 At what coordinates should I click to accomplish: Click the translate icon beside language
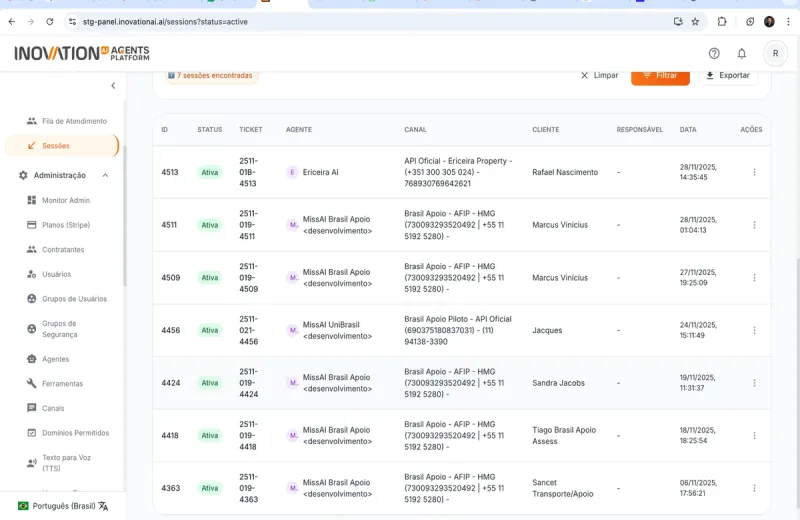pyautogui.click(x=104, y=506)
